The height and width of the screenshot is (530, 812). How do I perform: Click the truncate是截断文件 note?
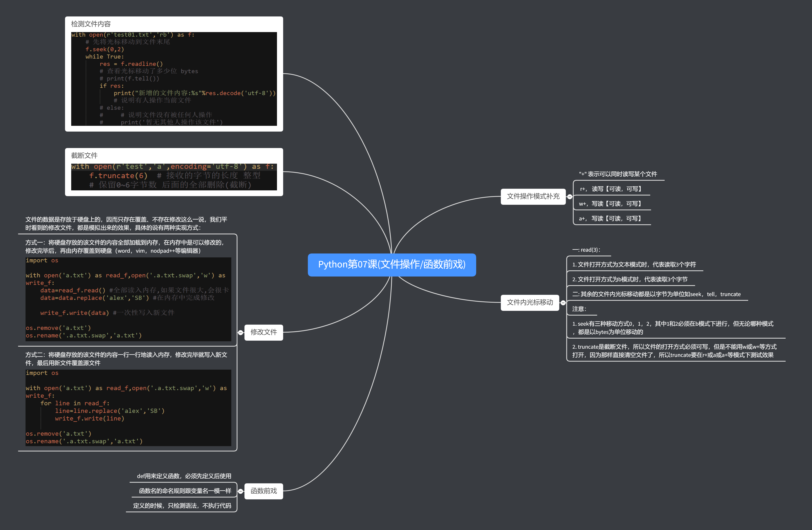click(675, 351)
